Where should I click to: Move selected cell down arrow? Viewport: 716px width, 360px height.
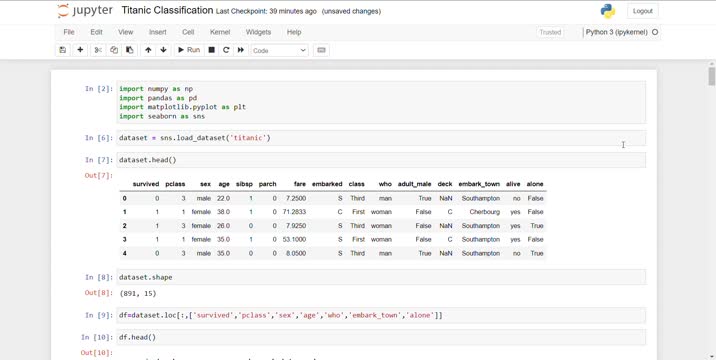[x=163, y=50]
